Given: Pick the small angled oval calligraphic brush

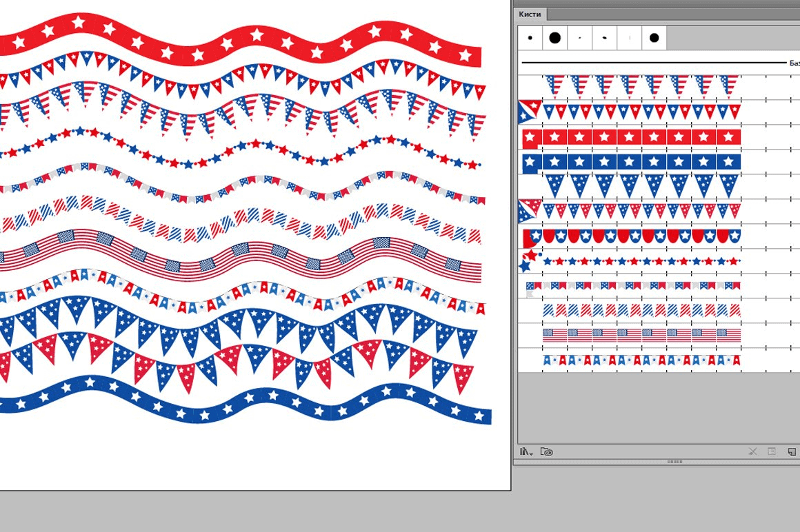Looking at the screenshot, I should tap(604, 38).
